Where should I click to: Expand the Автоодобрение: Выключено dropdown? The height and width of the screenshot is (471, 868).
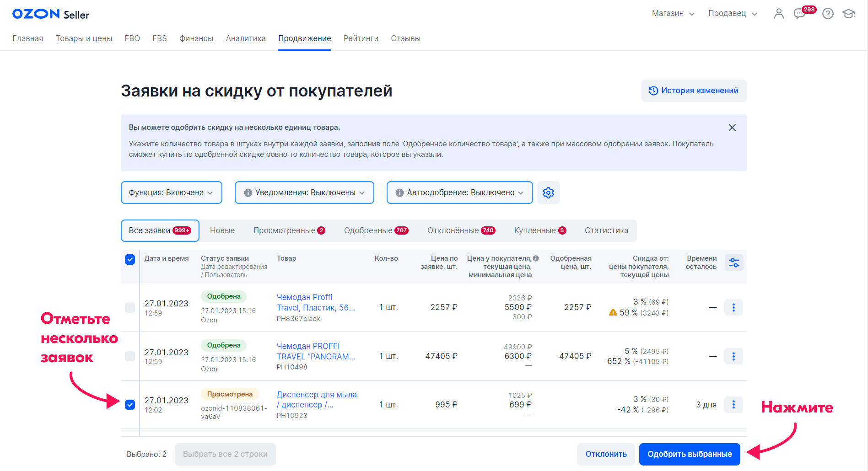[x=459, y=193]
